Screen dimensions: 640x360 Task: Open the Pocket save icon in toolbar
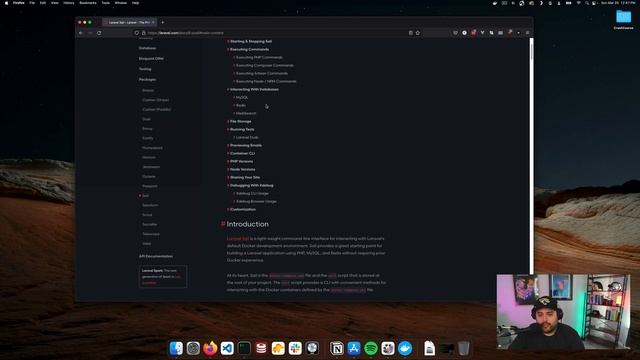click(455, 33)
